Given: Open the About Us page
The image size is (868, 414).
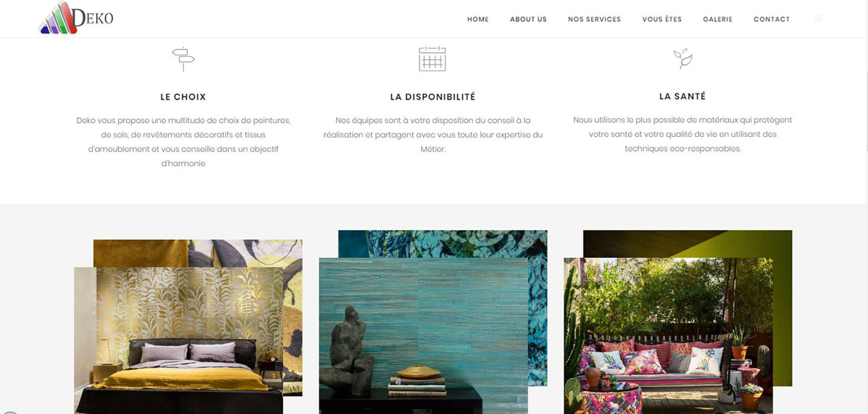Looking at the screenshot, I should tap(528, 19).
